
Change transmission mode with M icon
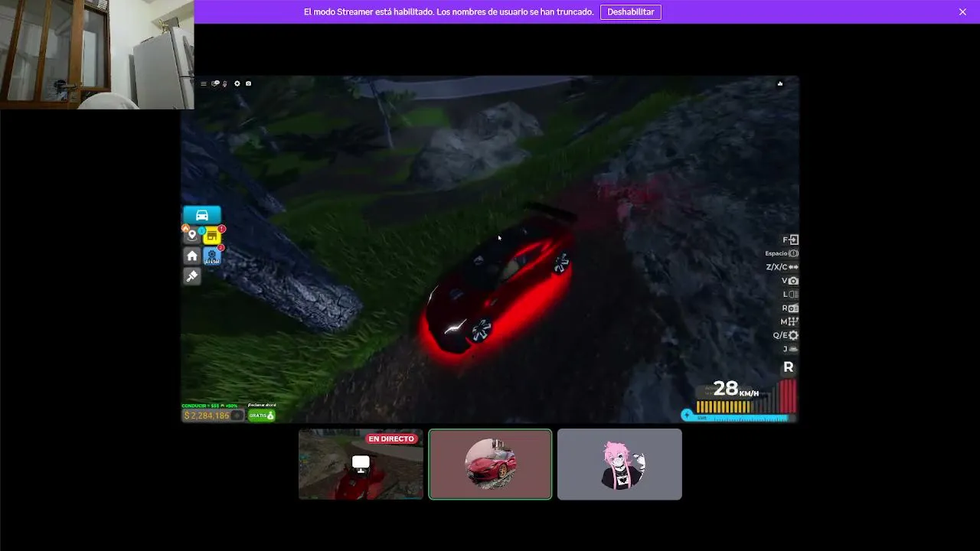[x=793, y=322]
